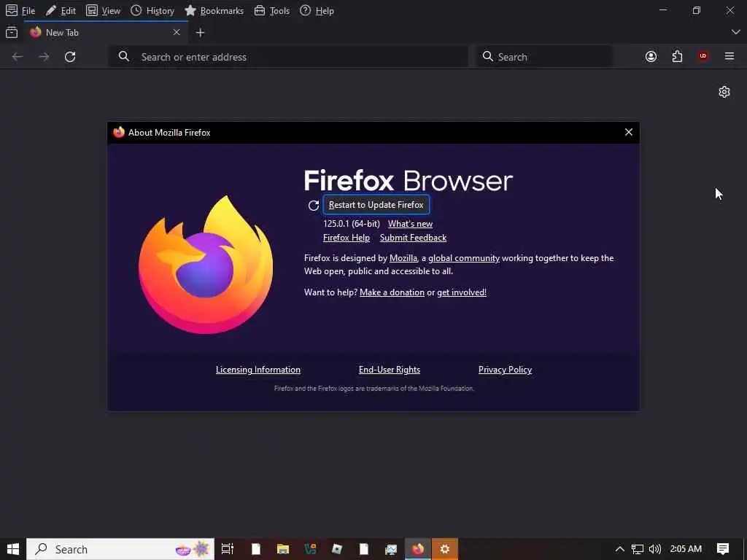Viewport: 747px width, 560px height.
Task: Click the 2:05 AM taskbar clock
Action: pos(686,549)
